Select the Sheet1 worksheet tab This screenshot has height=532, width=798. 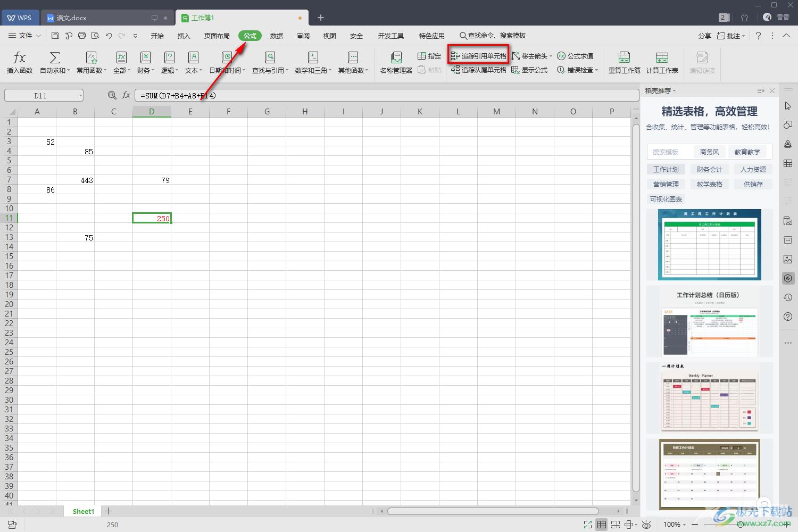click(x=83, y=511)
